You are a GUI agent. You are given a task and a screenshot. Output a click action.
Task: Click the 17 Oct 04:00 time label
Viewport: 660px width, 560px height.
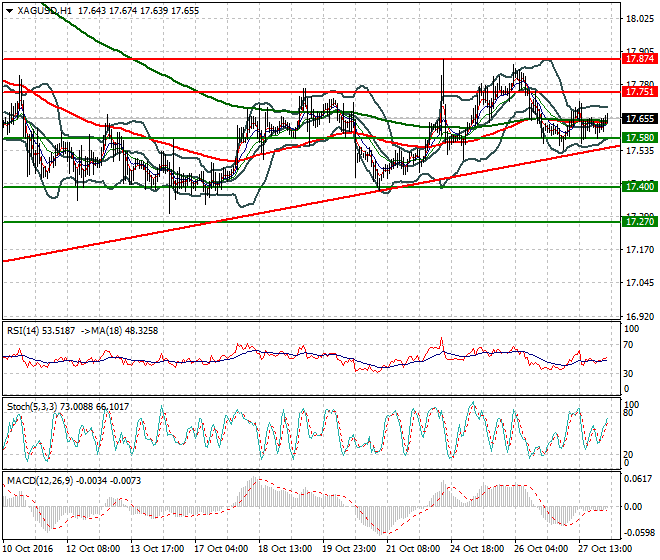coord(221,549)
